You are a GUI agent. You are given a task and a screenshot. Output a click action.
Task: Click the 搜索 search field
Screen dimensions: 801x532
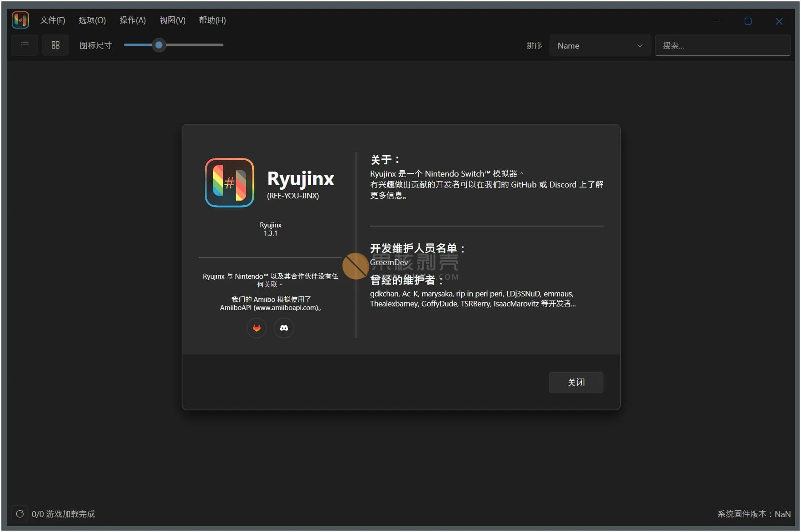tap(722, 45)
